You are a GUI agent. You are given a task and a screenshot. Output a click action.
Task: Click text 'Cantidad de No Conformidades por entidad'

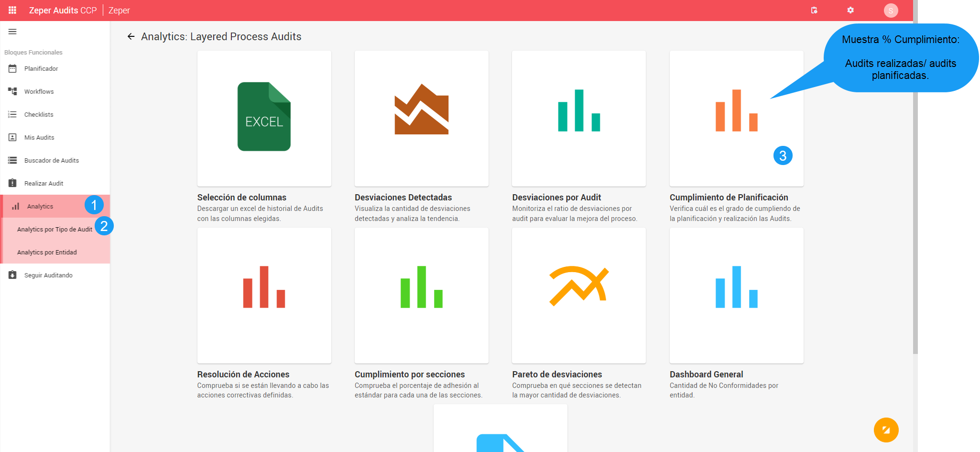click(724, 390)
